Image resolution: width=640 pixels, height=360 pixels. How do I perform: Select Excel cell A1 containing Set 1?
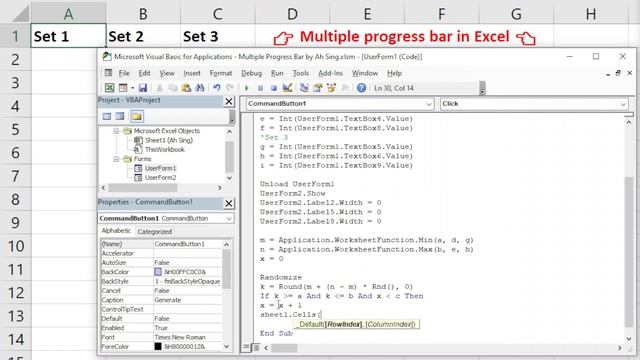pos(68,36)
